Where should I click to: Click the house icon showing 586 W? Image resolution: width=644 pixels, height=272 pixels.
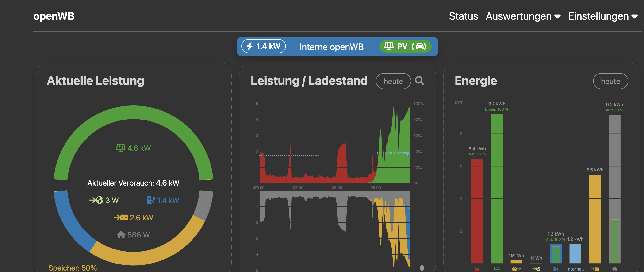coord(121,235)
